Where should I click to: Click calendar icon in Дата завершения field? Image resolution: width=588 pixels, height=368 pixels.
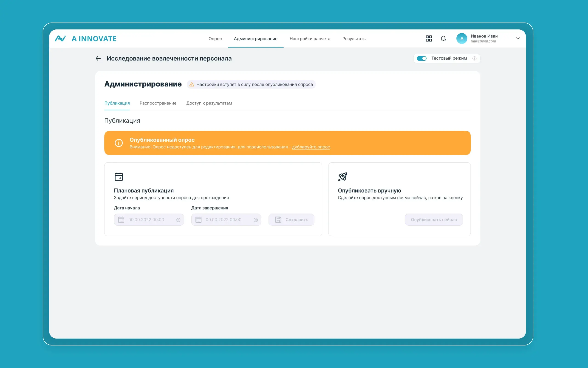[198, 219]
